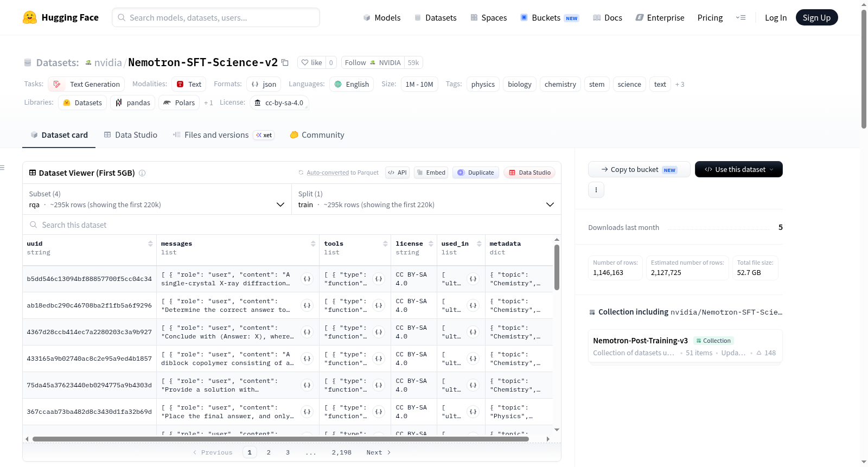Open the Split train dropdown

pos(426,199)
